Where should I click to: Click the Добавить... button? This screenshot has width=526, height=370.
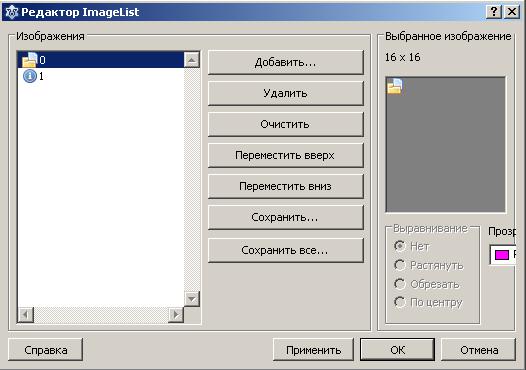click(285, 62)
